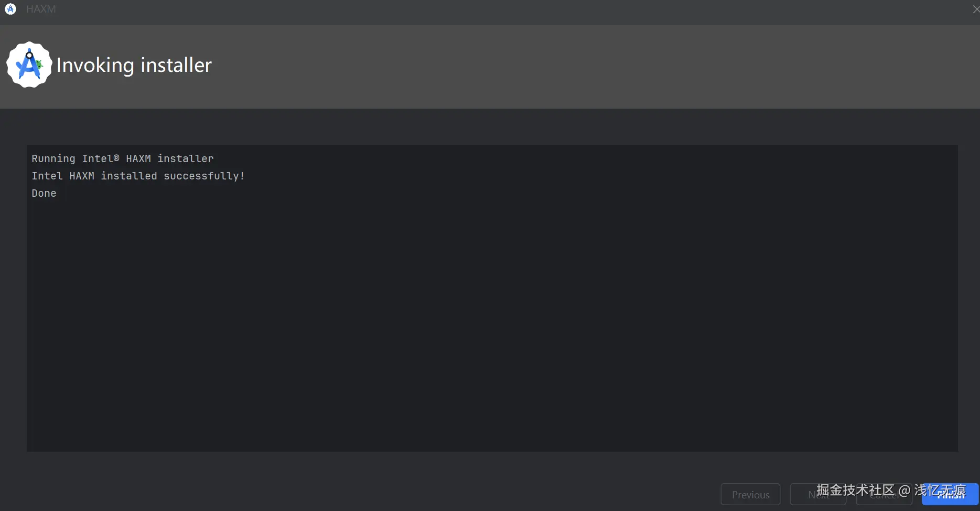980x511 pixels.
Task: Click the Running Intel HAXM installer line
Action: click(x=123, y=158)
